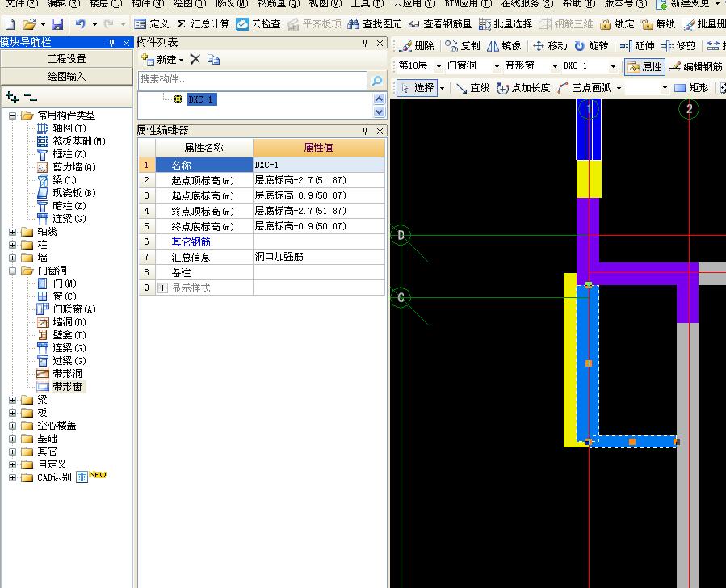
Task: Select the 点加长度 point-length tool
Action: [x=523, y=88]
